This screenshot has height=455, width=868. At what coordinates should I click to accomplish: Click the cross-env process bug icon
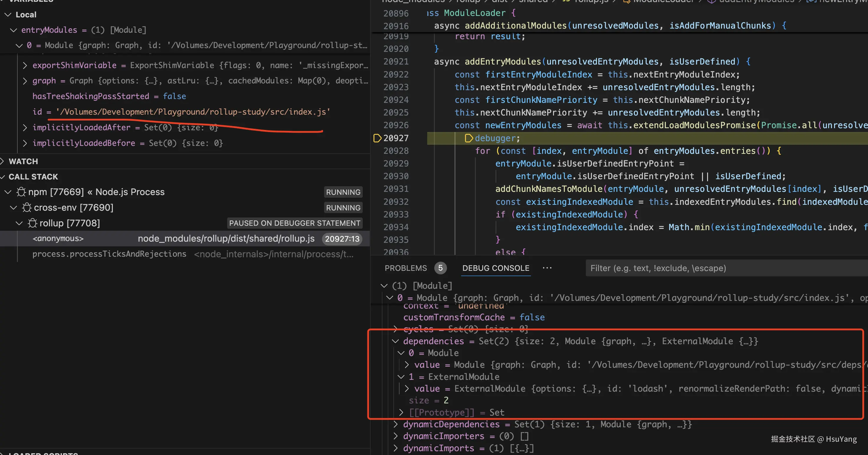27,207
